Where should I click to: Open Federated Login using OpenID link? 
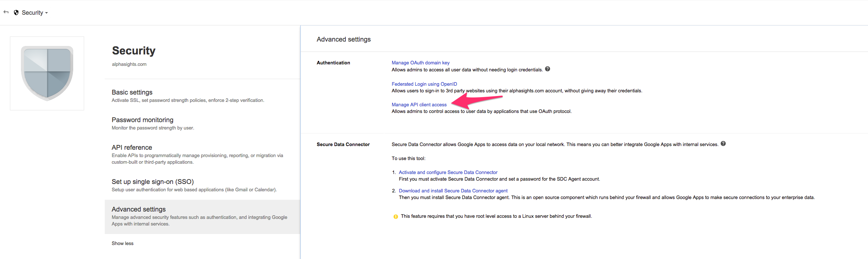(x=424, y=84)
